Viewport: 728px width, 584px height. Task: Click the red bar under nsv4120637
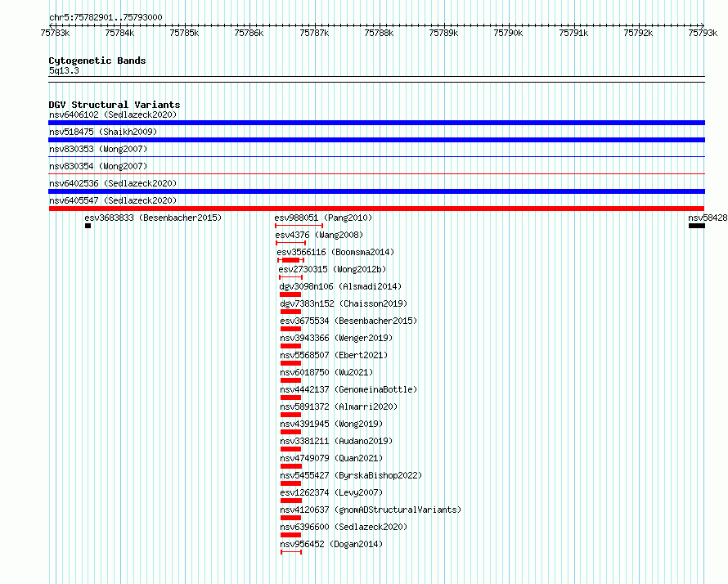(290, 518)
